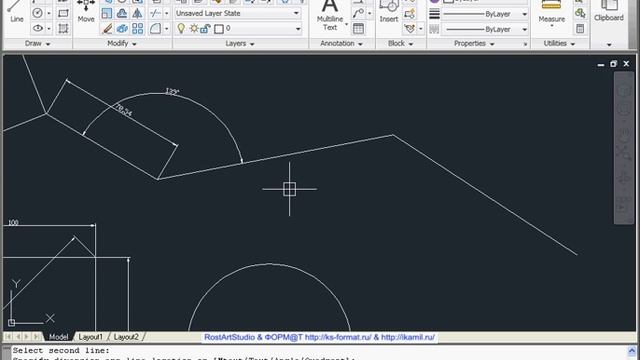
Task: Click the command line scrollbar arrow
Action: [631, 351]
